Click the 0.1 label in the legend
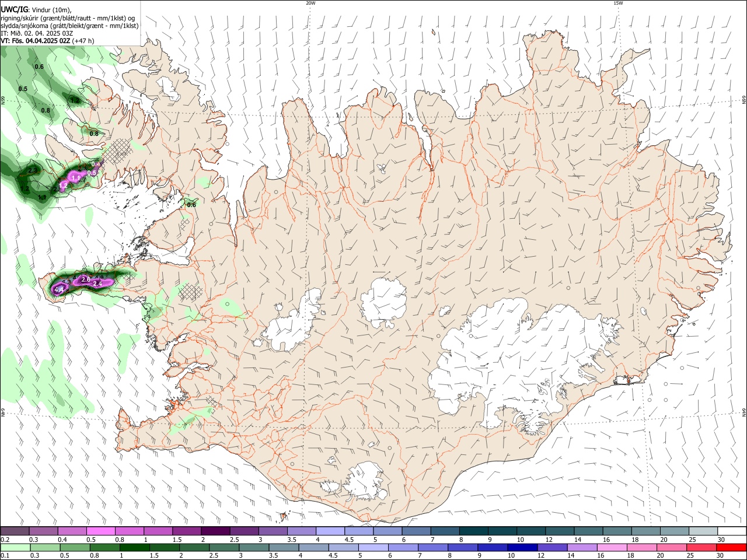 tap(4, 555)
